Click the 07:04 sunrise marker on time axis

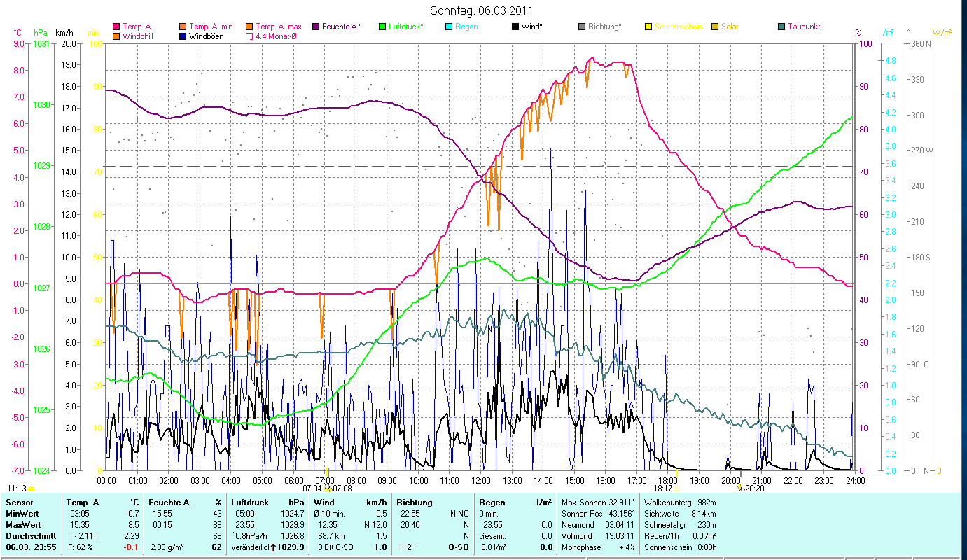pos(312,488)
